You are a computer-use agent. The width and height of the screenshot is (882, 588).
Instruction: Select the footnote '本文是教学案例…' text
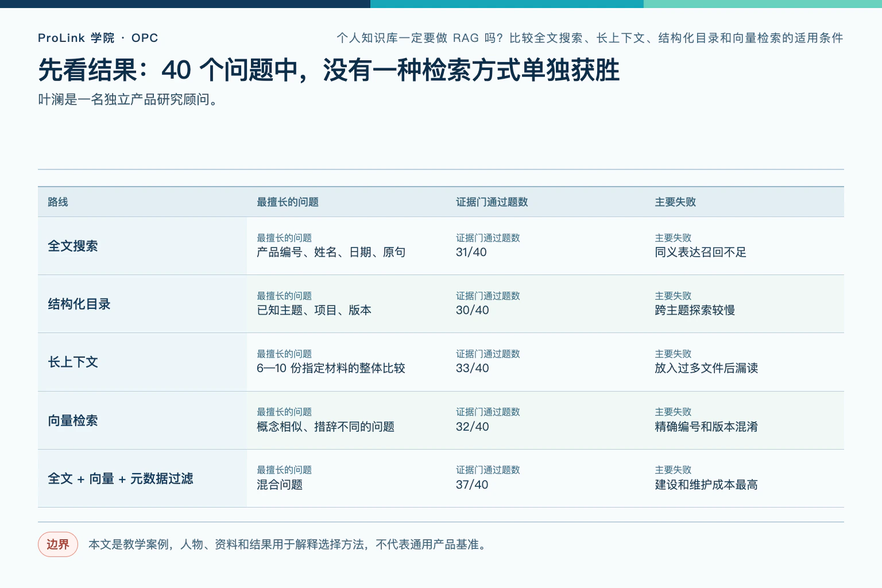tap(289, 544)
